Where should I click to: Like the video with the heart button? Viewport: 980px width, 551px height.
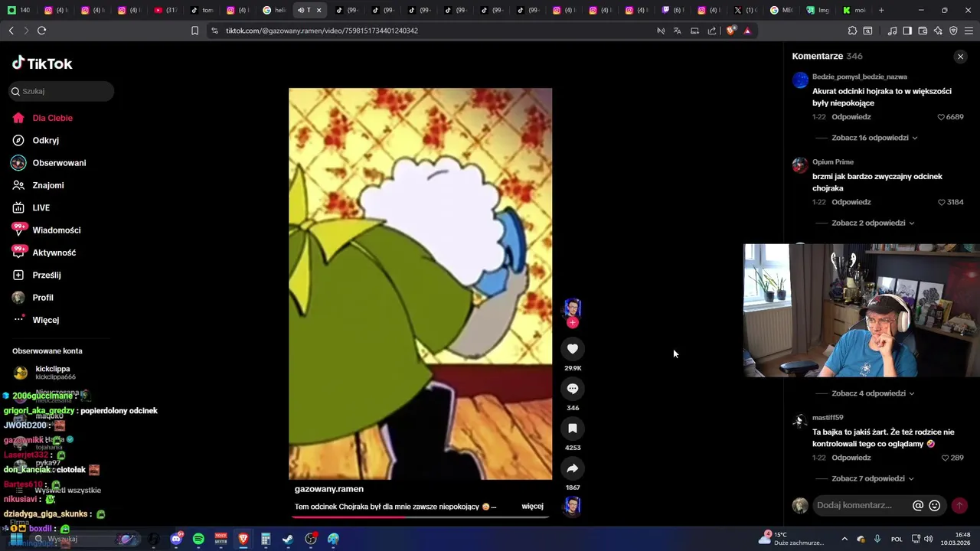(572, 349)
